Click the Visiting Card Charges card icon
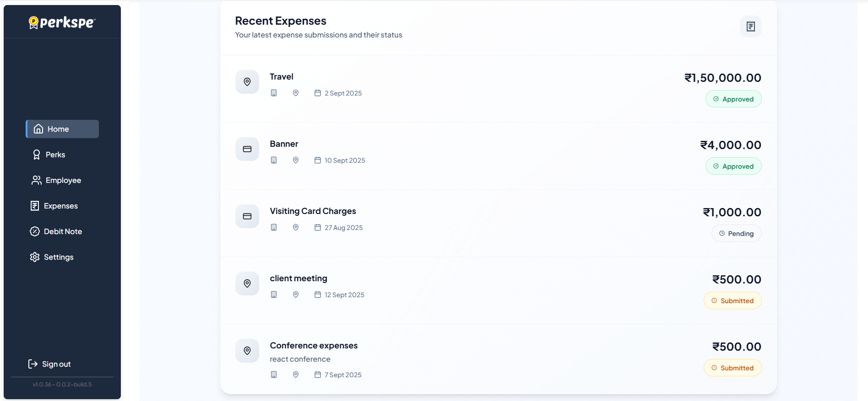The width and height of the screenshot is (868, 401). click(247, 216)
